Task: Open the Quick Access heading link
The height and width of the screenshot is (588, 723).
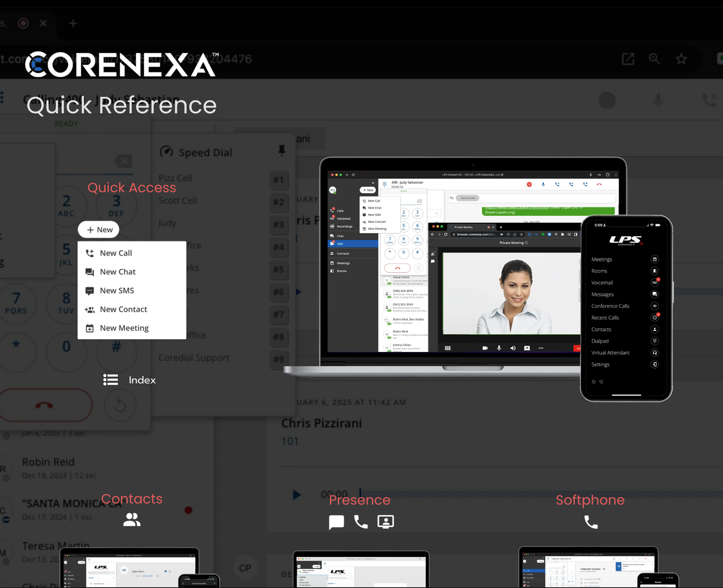Action: coord(131,187)
